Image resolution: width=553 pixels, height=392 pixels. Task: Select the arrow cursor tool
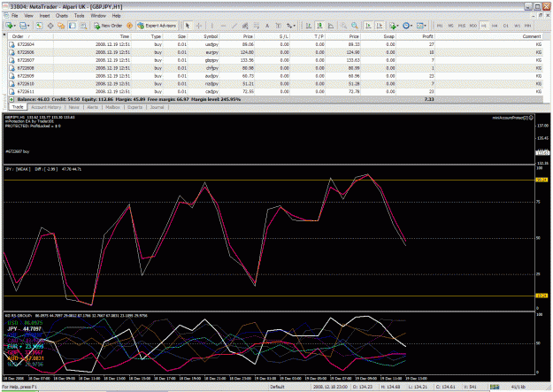point(188,26)
